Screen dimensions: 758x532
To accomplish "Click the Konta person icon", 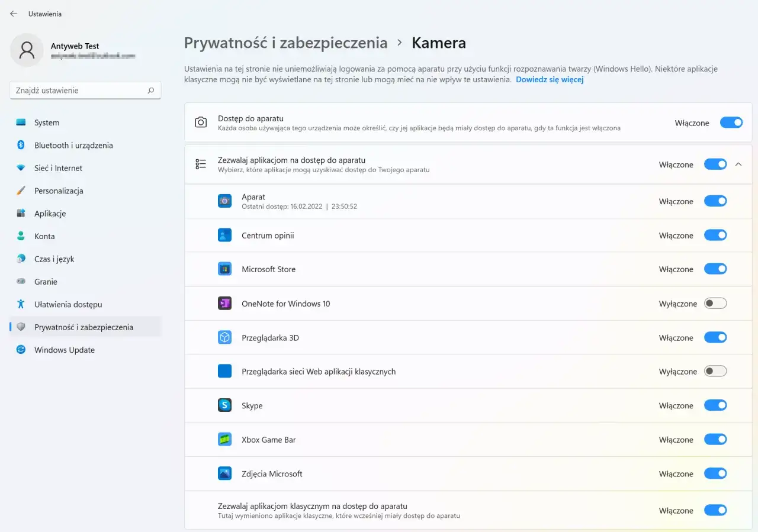I will [x=21, y=236].
